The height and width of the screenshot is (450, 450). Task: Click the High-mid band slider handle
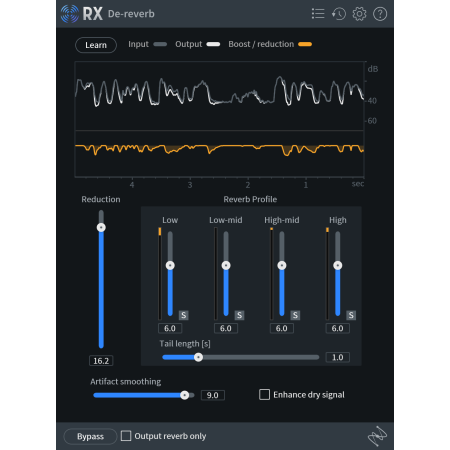point(282,265)
